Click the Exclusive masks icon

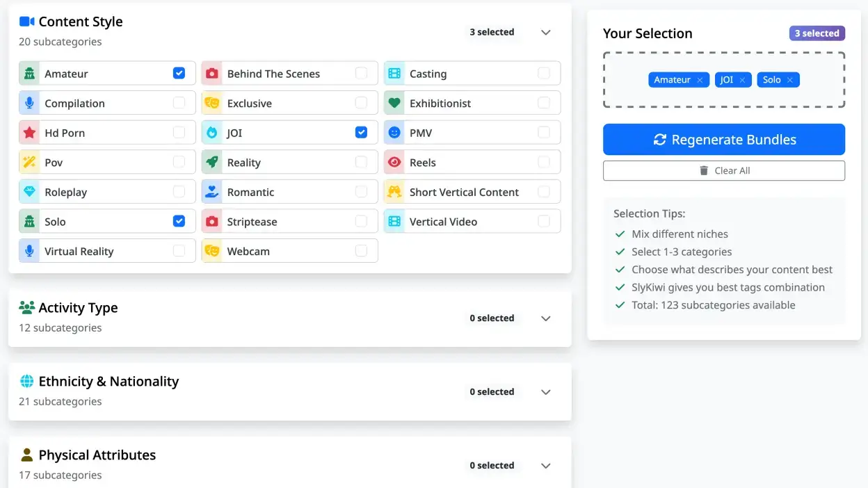coord(211,103)
